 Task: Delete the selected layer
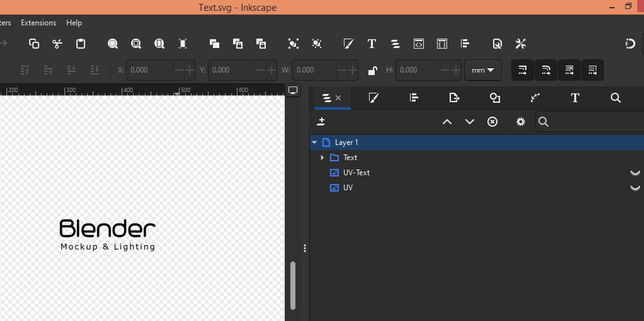(492, 122)
